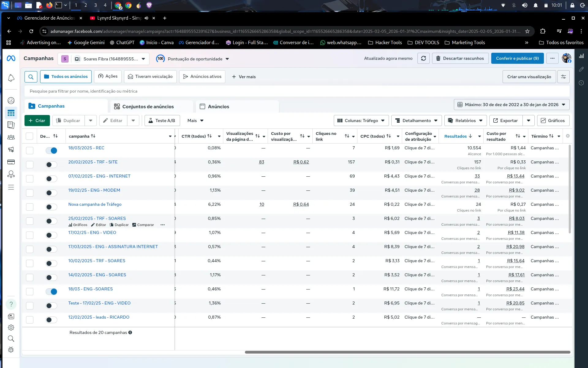The image size is (588, 368).
Task: Click the help question mark icon
Action: [11, 304]
